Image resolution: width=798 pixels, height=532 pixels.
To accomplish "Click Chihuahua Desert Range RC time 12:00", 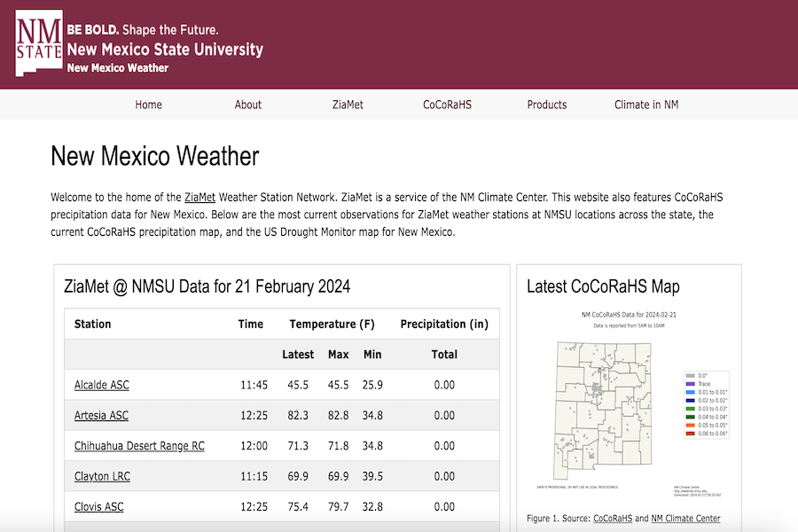I will point(254,446).
